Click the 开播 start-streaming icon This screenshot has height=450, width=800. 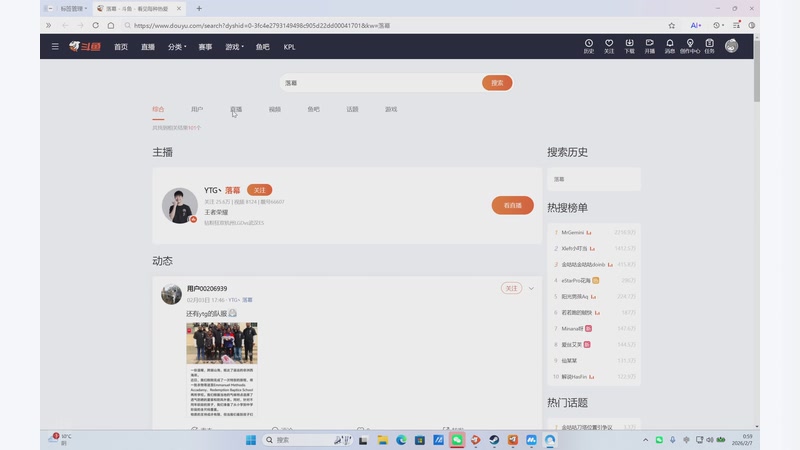coord(649,46)
